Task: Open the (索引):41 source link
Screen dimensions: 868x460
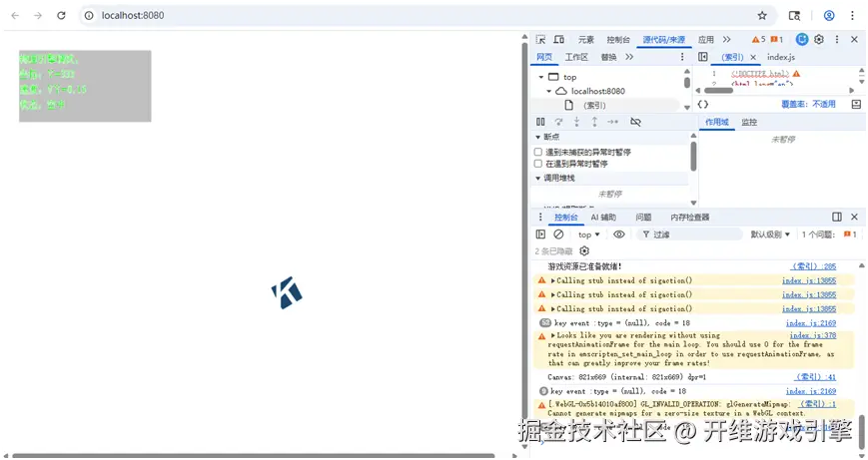Action: point(816,377)
